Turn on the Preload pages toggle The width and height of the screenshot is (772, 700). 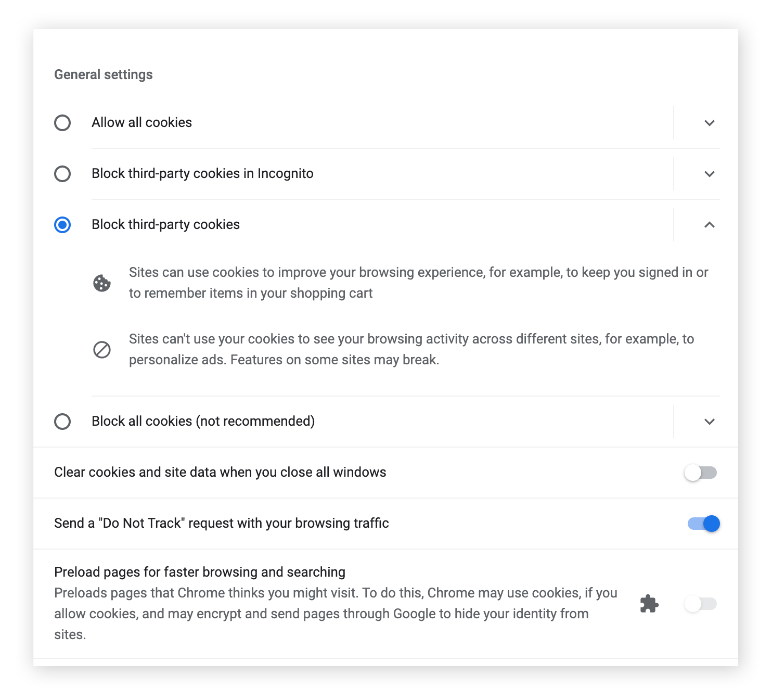(x=700, y=604)
